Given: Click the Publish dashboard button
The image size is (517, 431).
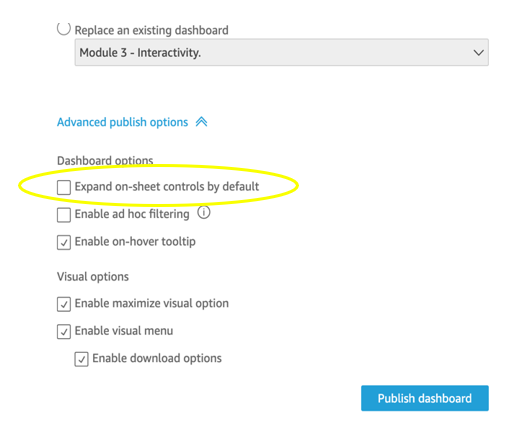Looking at the screenshot, I should pos(425,398).
